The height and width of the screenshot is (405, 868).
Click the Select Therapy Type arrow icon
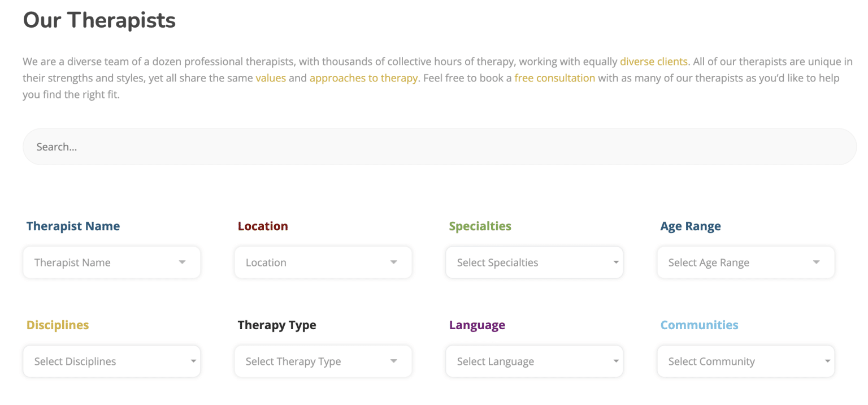pos(393,361)
